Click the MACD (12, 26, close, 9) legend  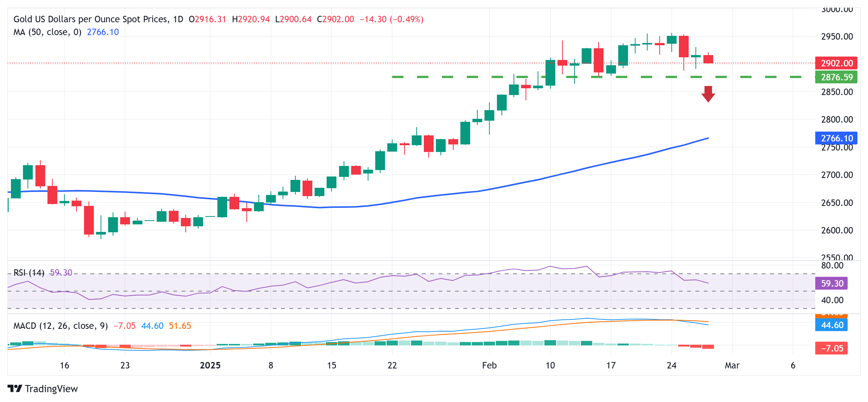[x=61, y=326]
